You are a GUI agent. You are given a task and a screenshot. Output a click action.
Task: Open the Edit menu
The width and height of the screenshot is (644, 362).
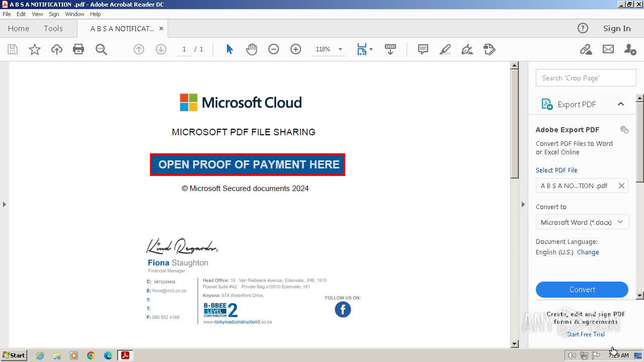pyautogui.click(x=21, y=14)
